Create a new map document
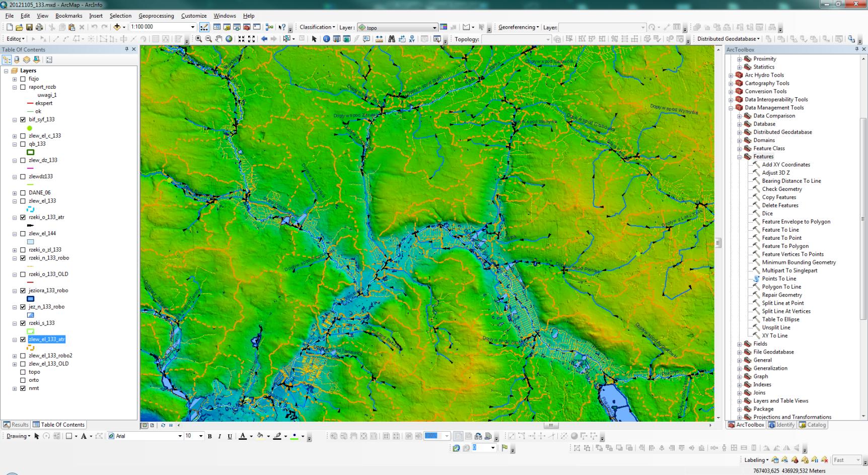 (x=10, y=27)
